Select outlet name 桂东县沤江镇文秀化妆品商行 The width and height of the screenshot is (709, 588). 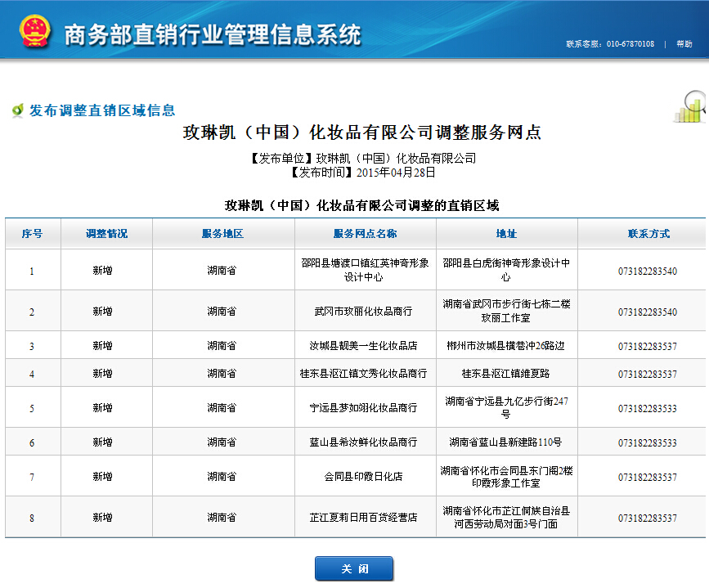[x=364, y=374]
